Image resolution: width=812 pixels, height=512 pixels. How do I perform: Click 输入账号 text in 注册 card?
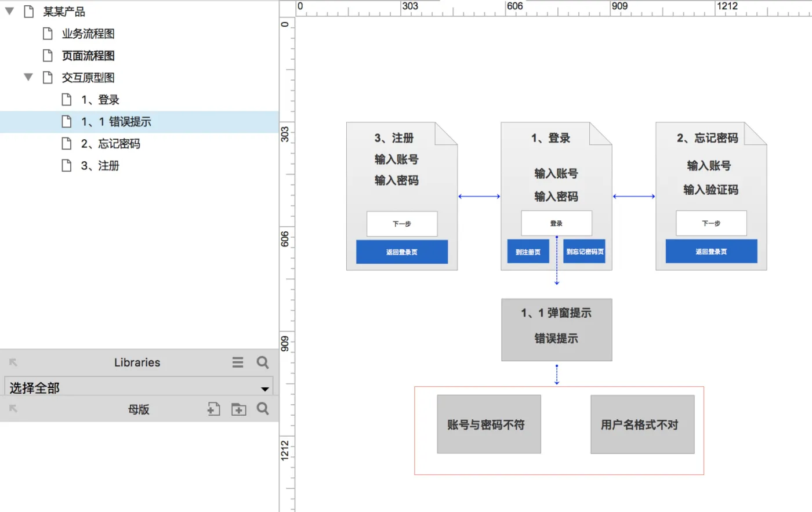tap(397, 159)
